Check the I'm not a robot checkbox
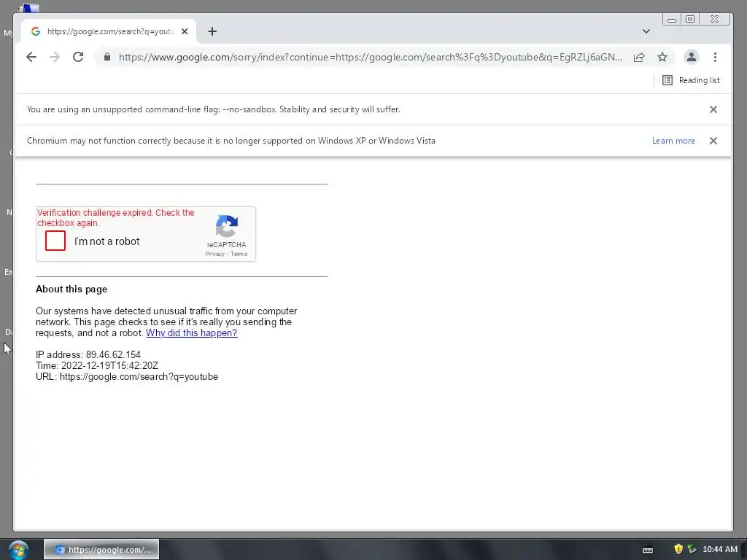 [x=55, y=241]
